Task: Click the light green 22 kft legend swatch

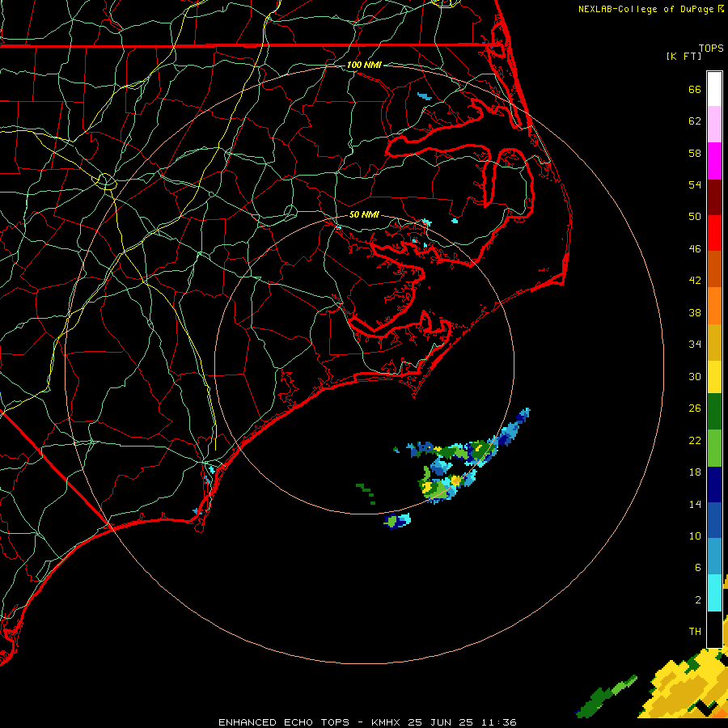Action: pyautogui.click(x=714, y=448)
